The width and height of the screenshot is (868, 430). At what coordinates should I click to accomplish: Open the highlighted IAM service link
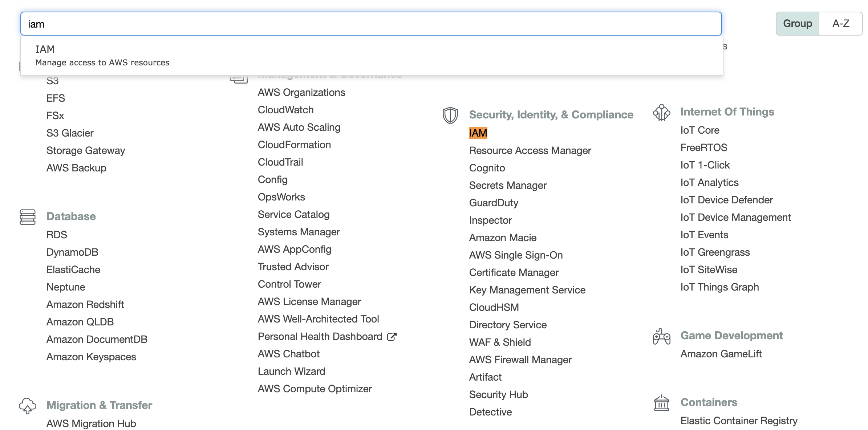coord(478,133)
